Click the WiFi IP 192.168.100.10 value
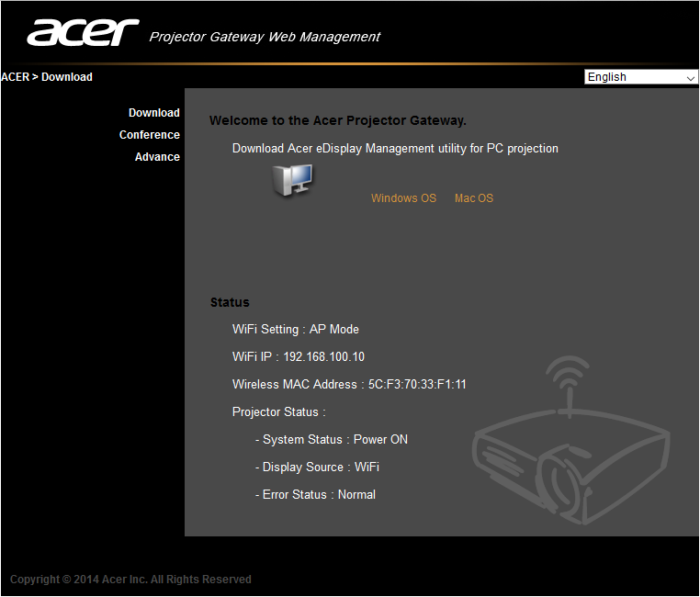The image size is (700, 597). (x=323, y=357)
